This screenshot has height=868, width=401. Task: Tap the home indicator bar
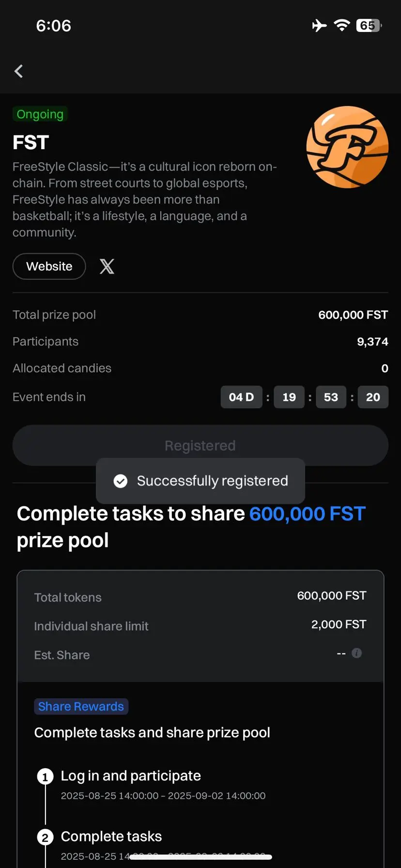tap(200, 857)
